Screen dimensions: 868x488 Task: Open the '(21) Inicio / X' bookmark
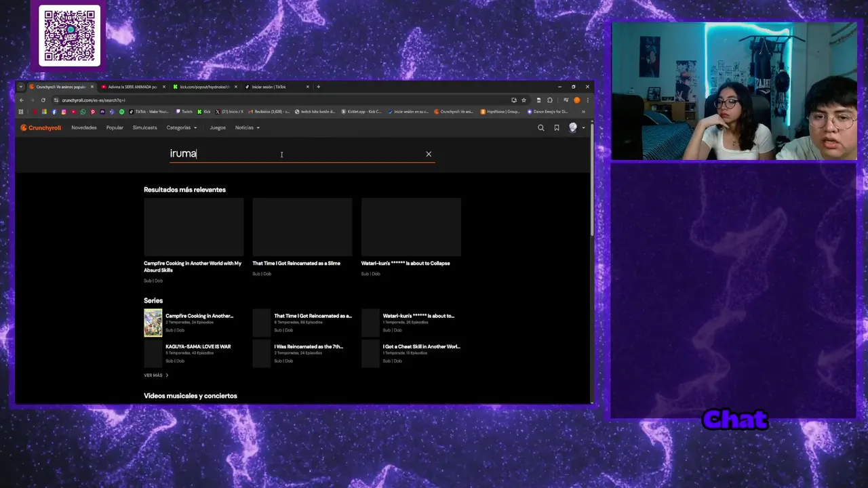pos(229,112)
